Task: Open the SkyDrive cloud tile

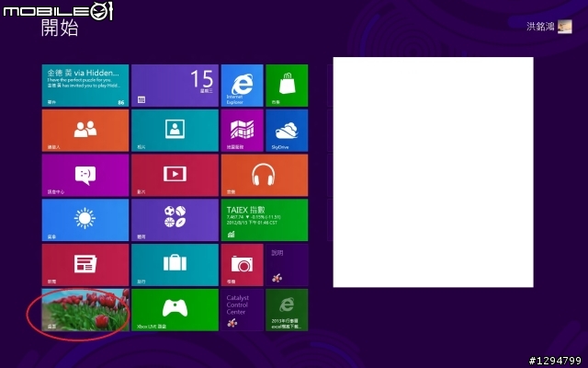Action: pyautogui.click(x=287, y=131)
